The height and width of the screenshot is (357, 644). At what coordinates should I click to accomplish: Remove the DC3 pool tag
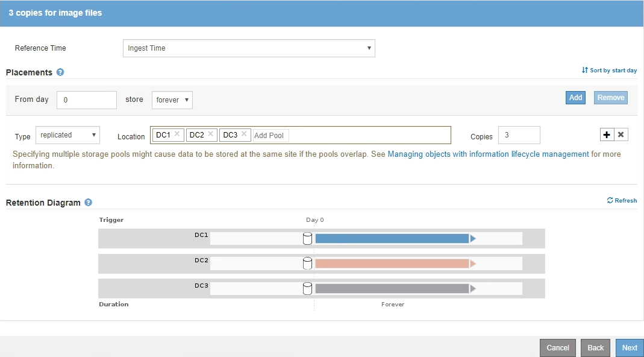pos(243,134)
